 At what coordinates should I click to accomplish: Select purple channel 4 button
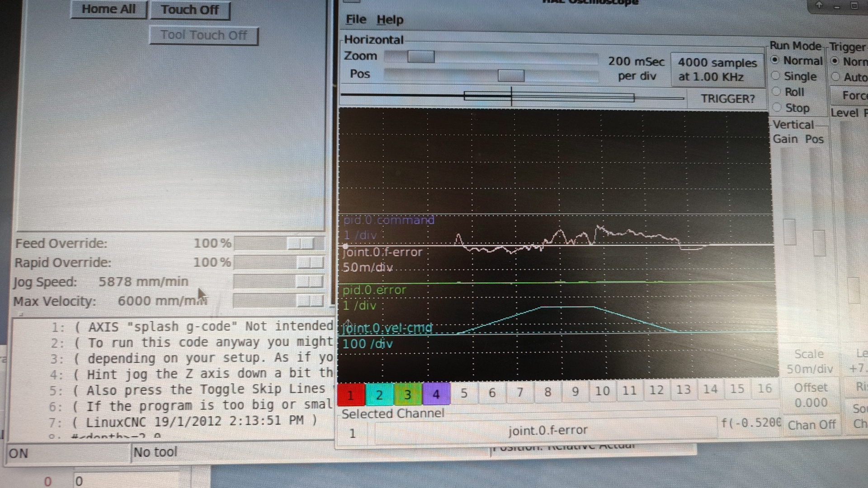tap(436, 394)
